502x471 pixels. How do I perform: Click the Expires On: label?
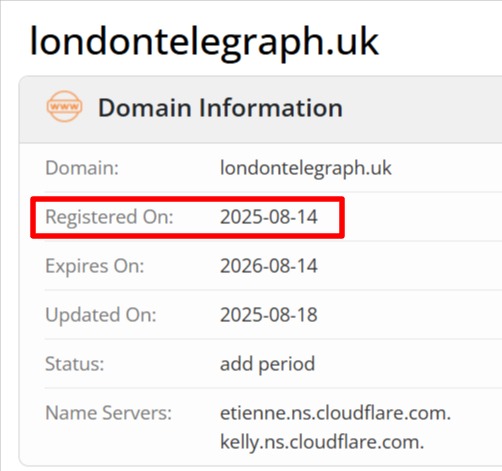pyautogui.click(x=95, y=266)
